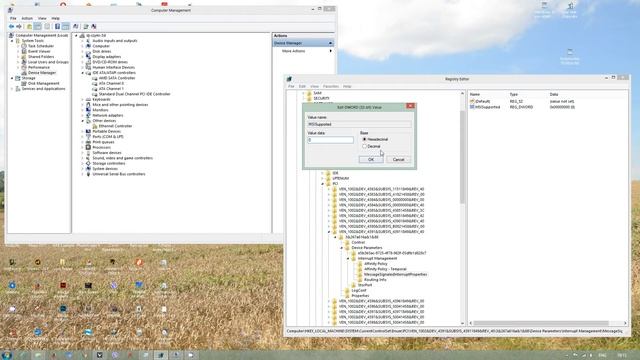Image resolution: width=640 pixels, height=360 pixels.
Task: Click the Value data input field
Action: point(330,140)
